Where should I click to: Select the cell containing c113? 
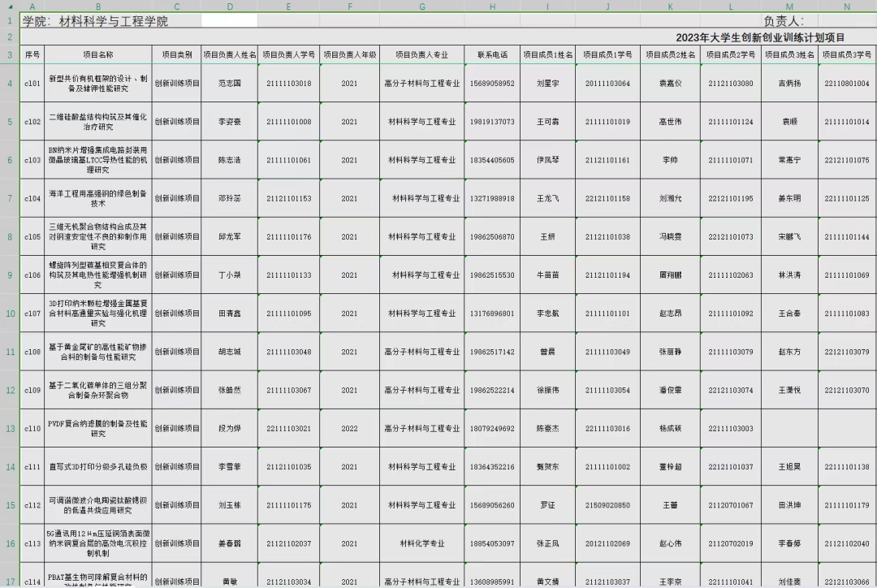click(x=32, y=544)
